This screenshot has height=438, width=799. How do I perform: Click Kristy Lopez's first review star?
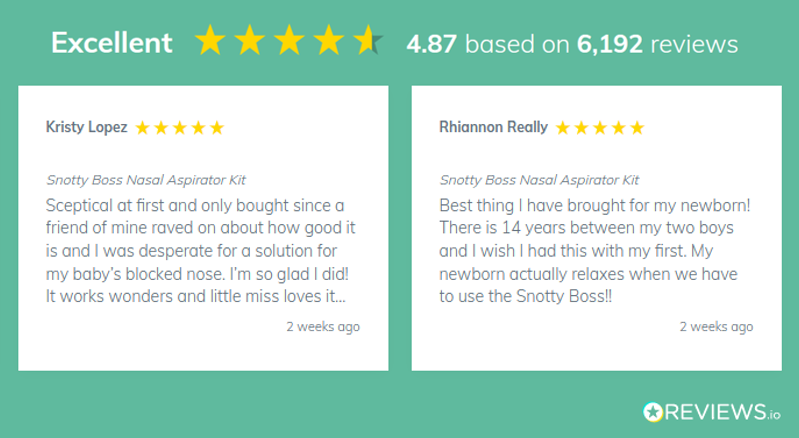[143, 128]
